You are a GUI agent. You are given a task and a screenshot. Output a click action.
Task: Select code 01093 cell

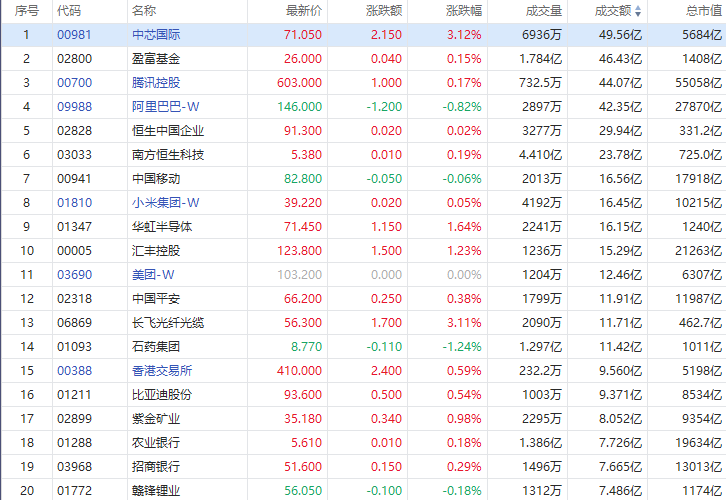[x=74, y=347]
